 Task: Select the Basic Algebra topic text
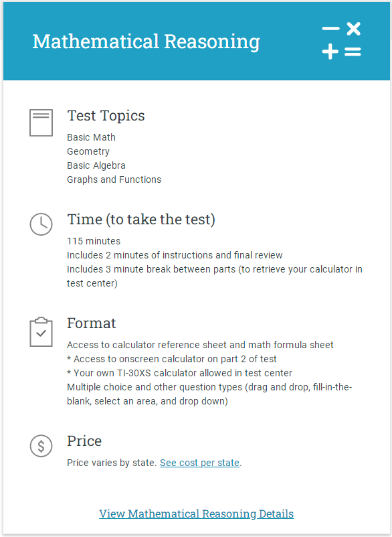(x=96, y=165)
